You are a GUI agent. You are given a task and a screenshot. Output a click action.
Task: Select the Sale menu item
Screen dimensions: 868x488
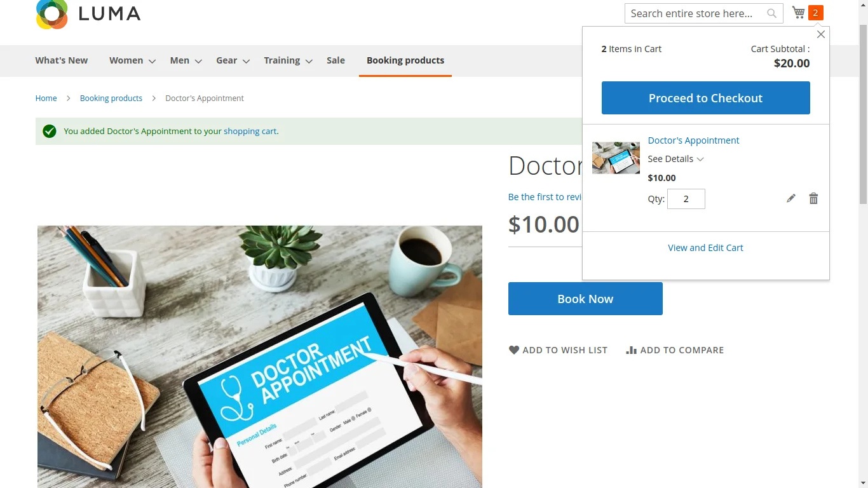[x=336, y=60]
